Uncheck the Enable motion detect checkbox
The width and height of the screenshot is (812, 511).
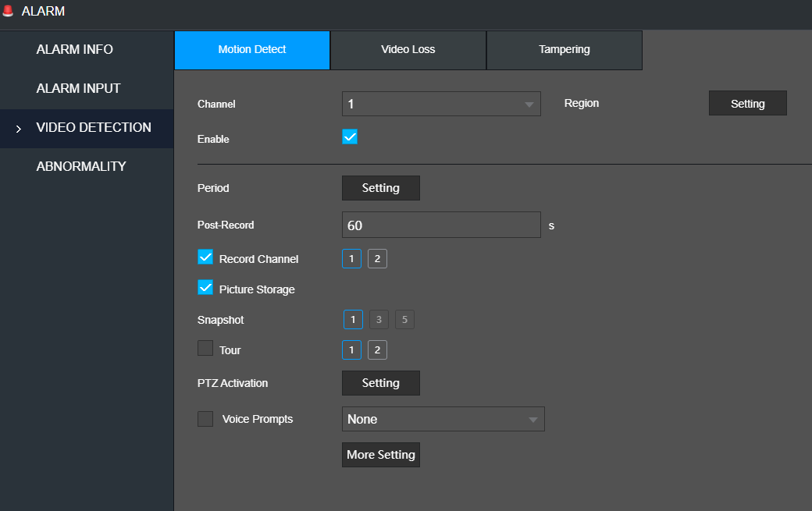[350, 137]
